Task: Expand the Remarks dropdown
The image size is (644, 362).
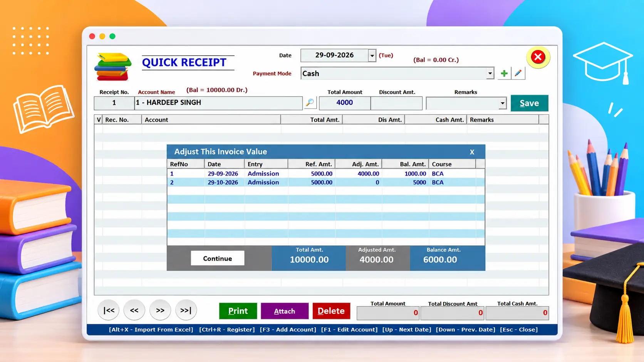Action: click(x=502, y=103)
